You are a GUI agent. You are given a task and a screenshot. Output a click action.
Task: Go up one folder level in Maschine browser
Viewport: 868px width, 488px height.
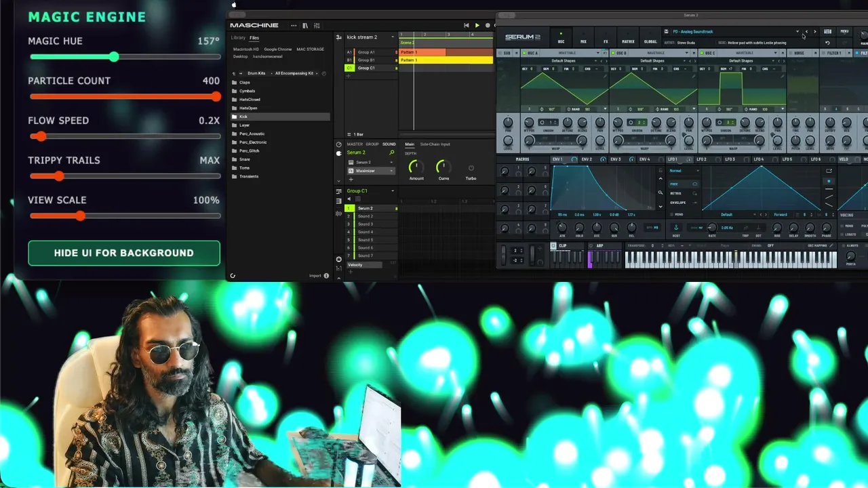[x=234, y=73]
